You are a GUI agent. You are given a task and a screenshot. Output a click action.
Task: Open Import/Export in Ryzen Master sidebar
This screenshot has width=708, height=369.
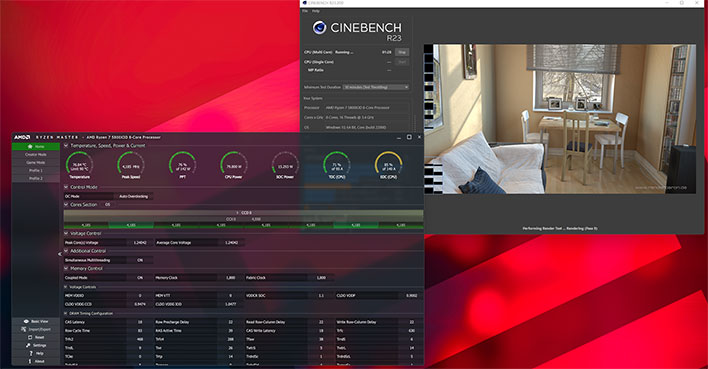36,329
